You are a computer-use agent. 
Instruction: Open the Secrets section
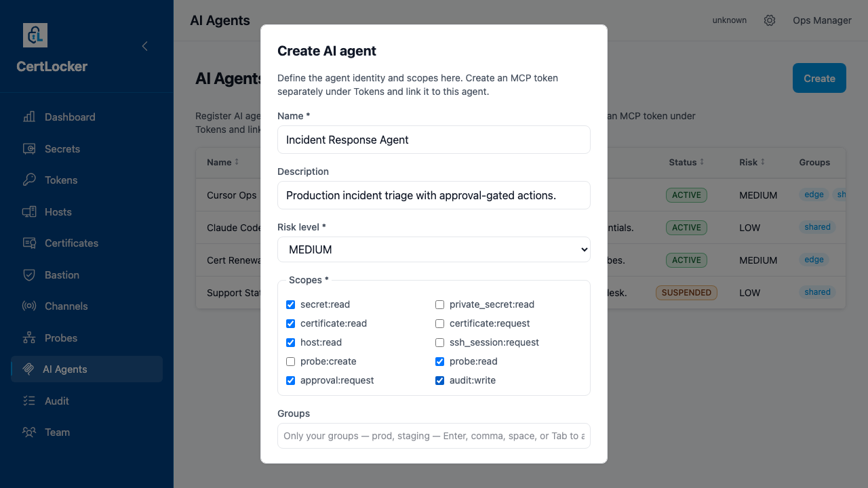coord(87,148)
